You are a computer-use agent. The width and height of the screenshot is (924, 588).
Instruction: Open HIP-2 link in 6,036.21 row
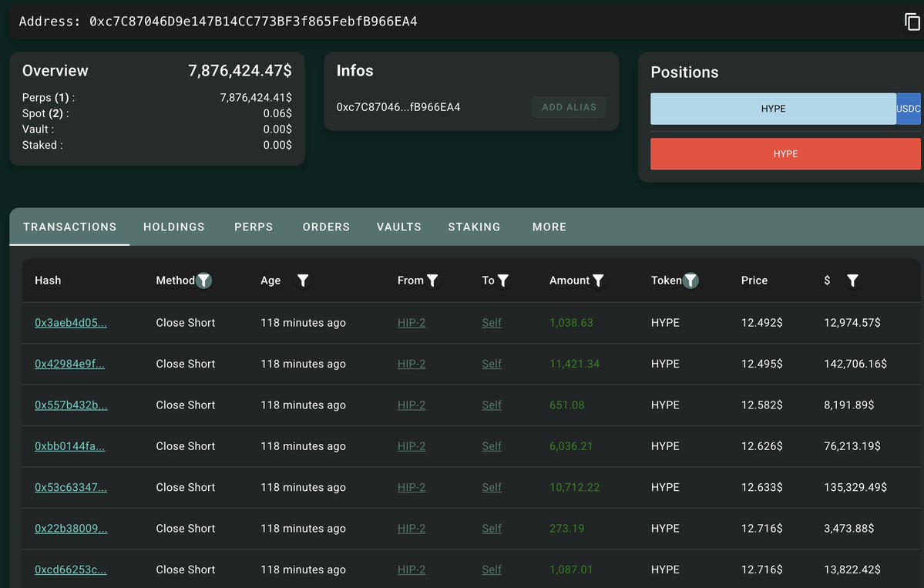coord(412,447)
